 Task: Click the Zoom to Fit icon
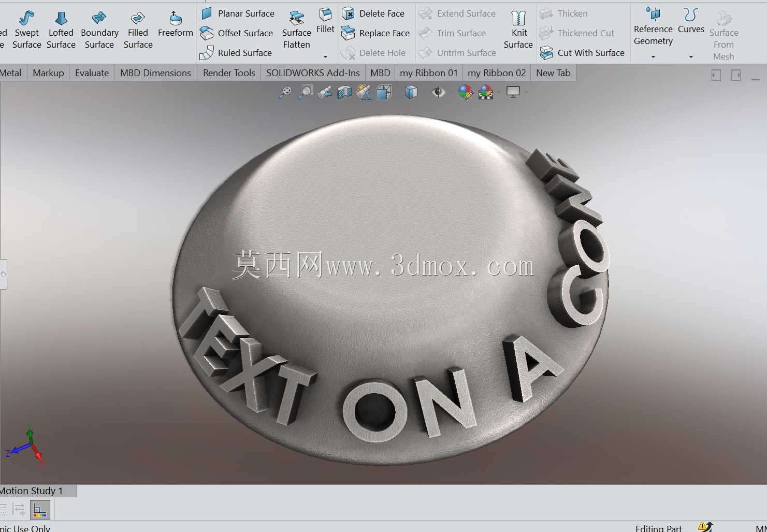285,92
